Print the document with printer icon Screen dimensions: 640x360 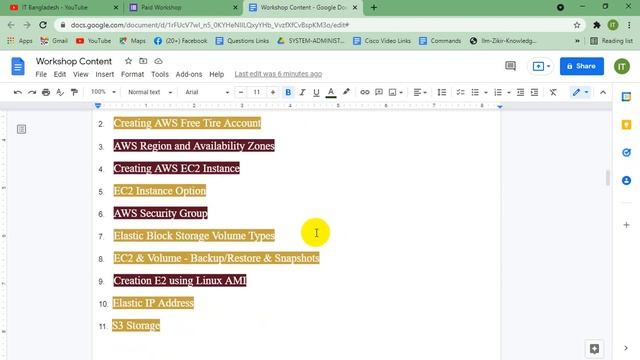[x=46, y=92]
